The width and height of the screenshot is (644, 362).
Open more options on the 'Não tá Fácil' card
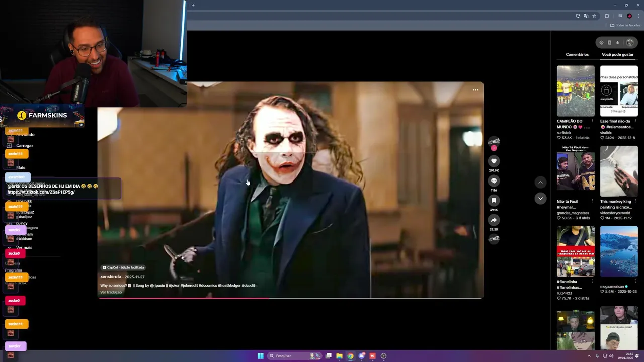[x=593, y=202]
